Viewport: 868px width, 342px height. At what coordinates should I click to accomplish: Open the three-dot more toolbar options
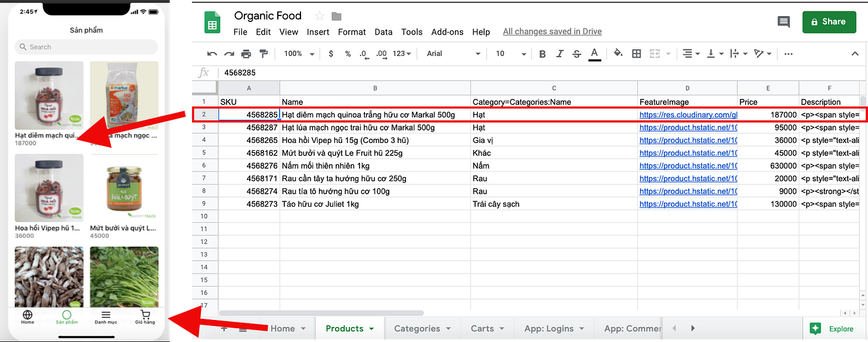(x=789, y=54)
